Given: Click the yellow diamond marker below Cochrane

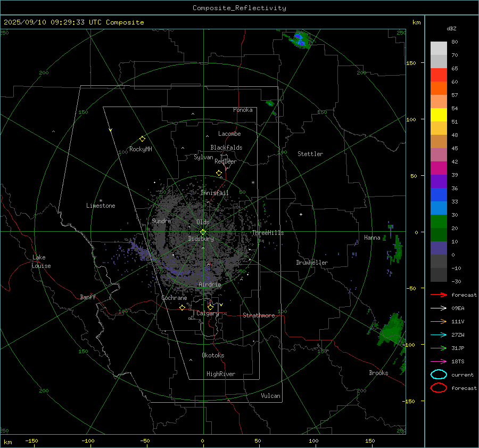Looking at the screenshot, I should (182, 307).
